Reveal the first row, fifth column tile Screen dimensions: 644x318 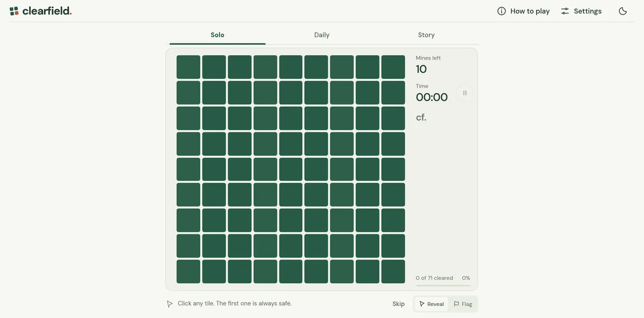[291, 67]
